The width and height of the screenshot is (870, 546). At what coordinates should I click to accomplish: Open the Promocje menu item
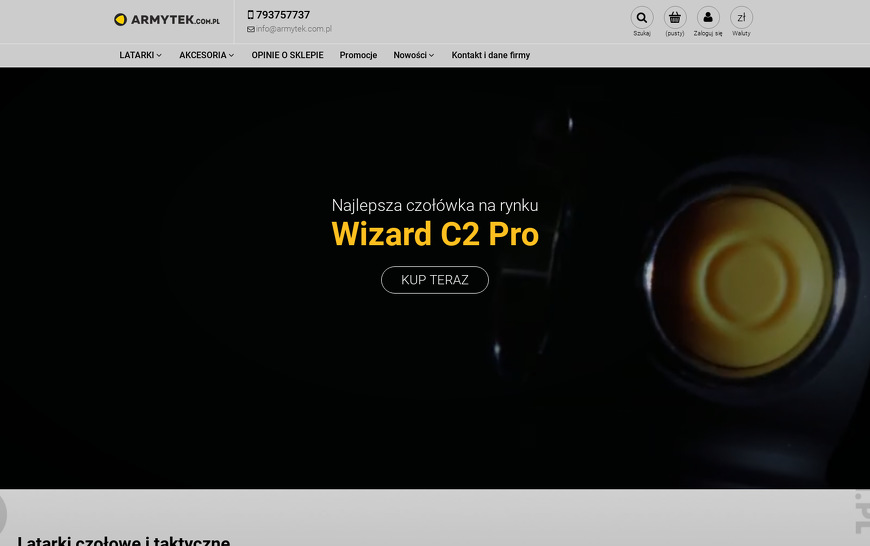pyautogui.click(x=358, y=55)
